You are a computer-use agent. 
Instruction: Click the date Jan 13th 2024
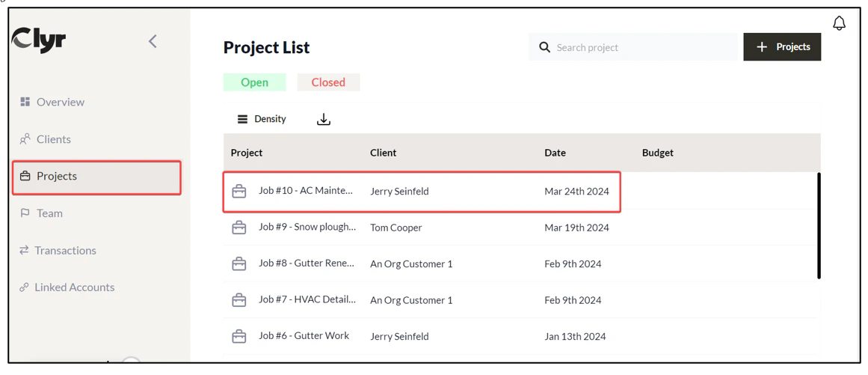pyautogui.click(x=575, y=336)
